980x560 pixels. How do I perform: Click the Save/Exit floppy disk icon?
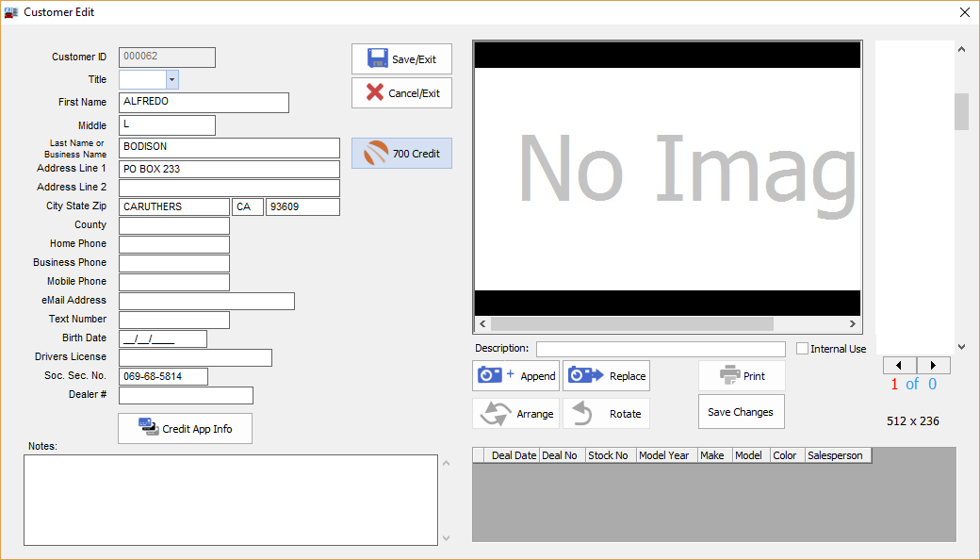pos(378,58)
